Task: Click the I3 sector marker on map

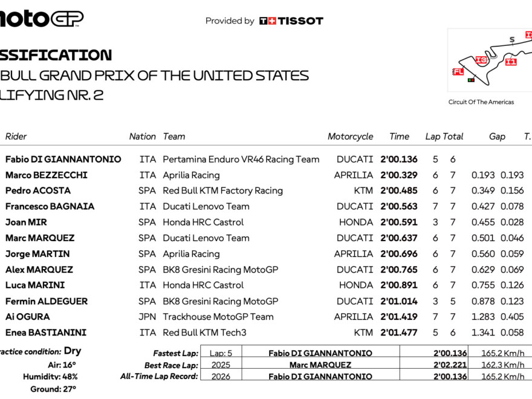Action: point(481,60)
